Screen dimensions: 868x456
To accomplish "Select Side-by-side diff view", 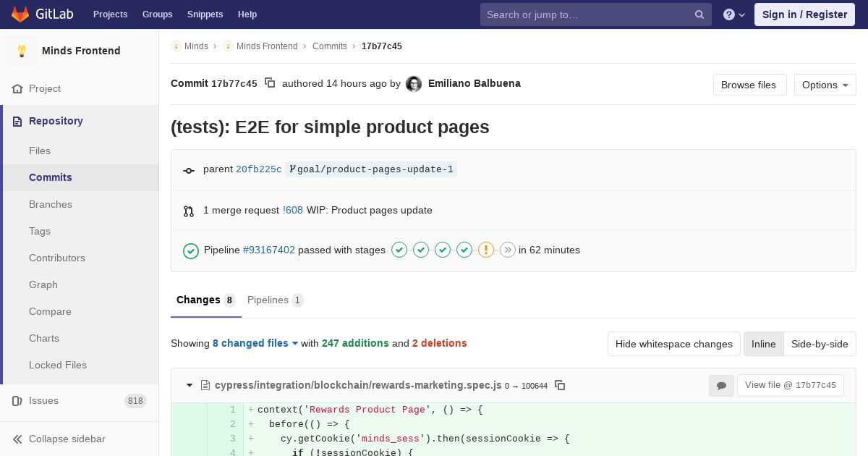I will tap(820, 344).
